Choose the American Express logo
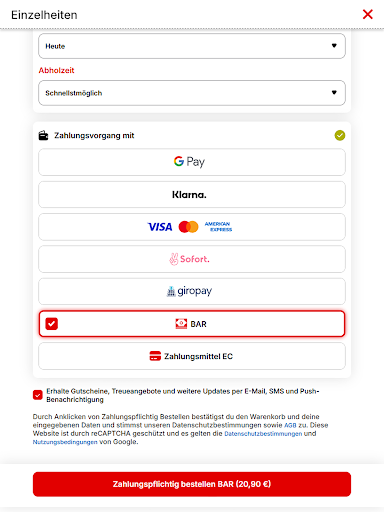 218,227
